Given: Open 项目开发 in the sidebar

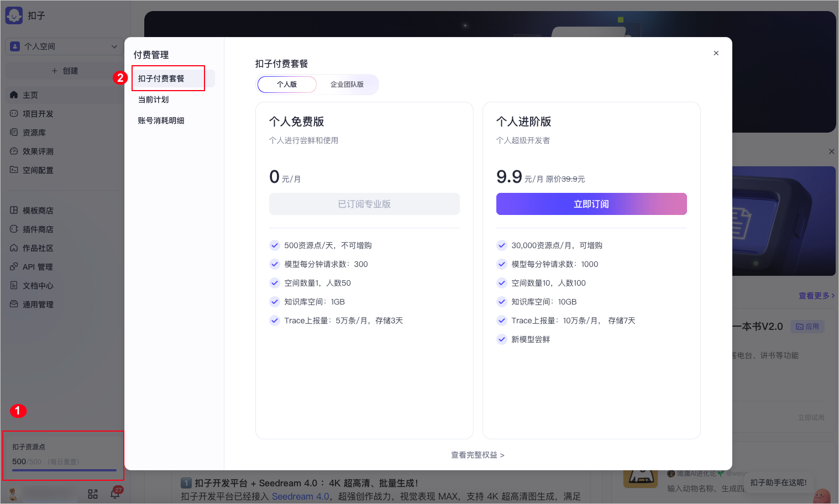Looking at the screenshot, I should 38,114.
